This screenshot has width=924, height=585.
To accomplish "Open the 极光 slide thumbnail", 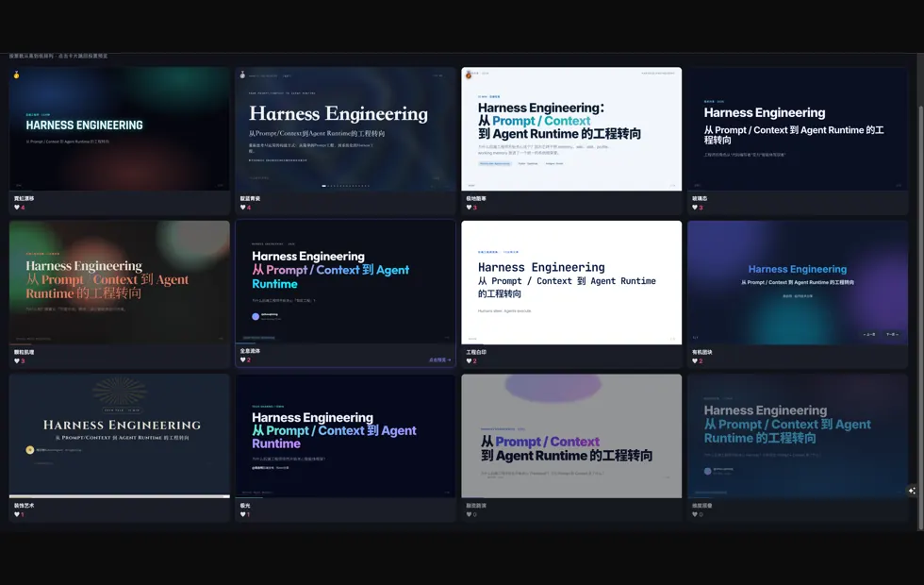I will (345, 436).
